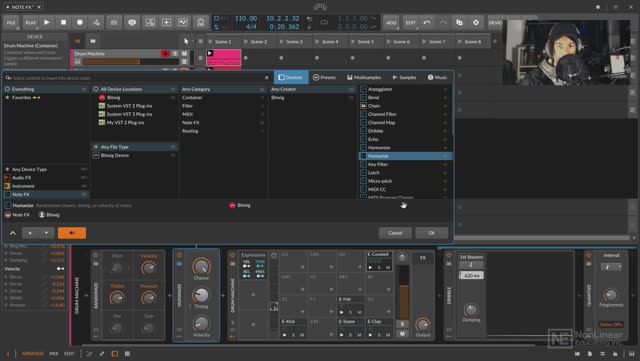Select Note FX device type filter
640x361 pixels.
pyautogui.click(x=45, y=194)
